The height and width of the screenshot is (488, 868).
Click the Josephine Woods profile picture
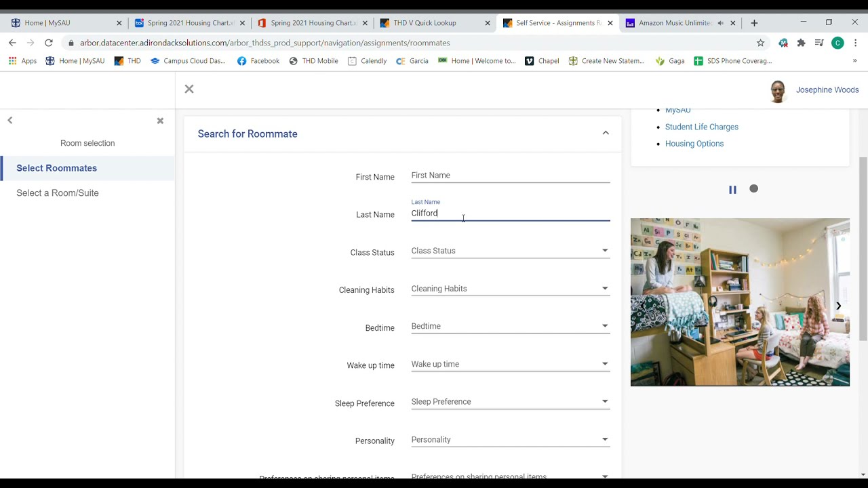778,91
